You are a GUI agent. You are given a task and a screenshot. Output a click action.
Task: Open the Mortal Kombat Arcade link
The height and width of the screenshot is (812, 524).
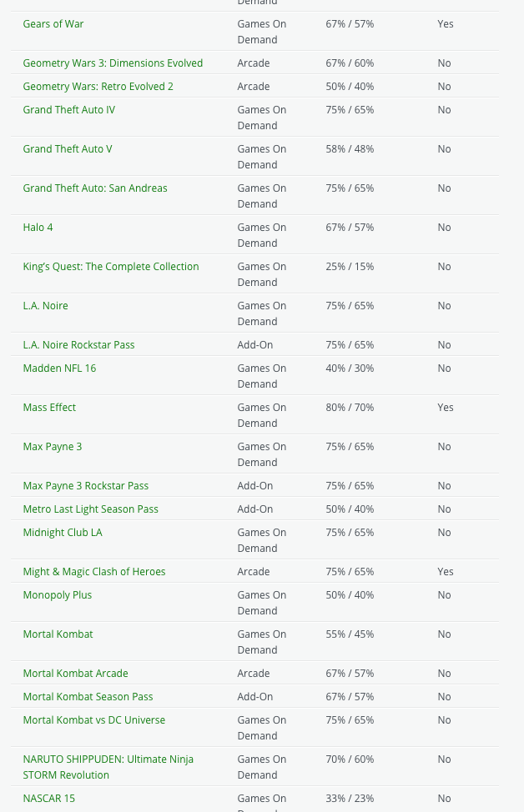click(75, 674)
